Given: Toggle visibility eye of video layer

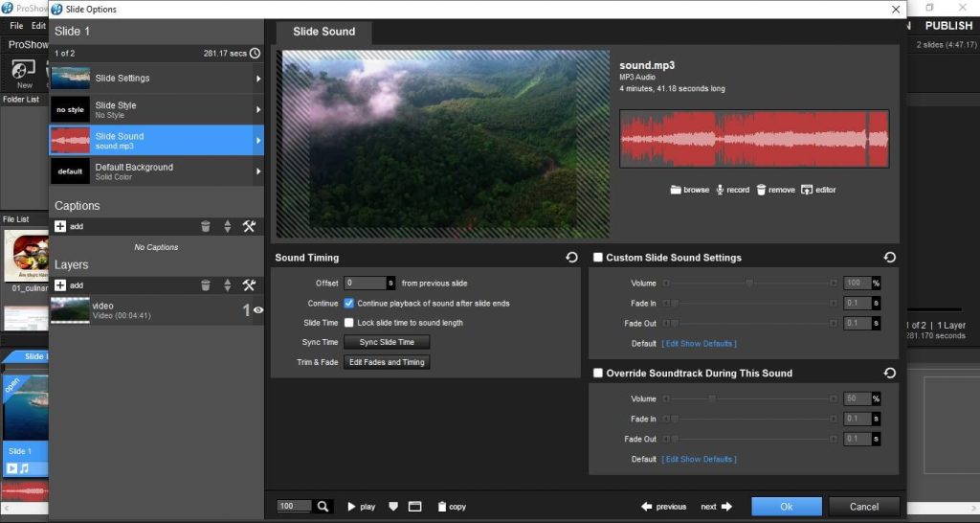Looking at the screenshot, I should point(258,310).
